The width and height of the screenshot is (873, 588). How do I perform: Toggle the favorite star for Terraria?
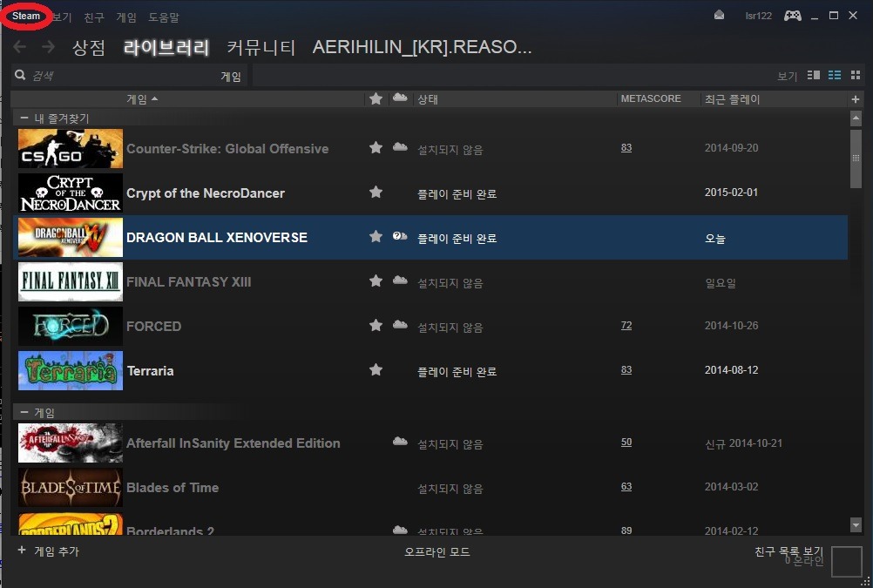(376, 370)
